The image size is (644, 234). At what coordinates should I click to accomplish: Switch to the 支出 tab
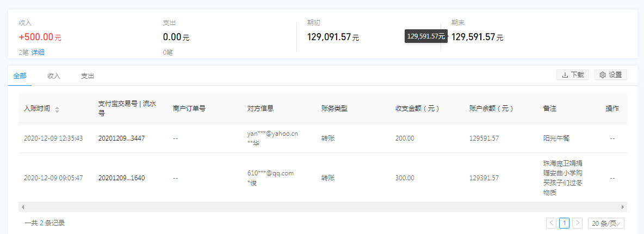click(x=87, y=76)
